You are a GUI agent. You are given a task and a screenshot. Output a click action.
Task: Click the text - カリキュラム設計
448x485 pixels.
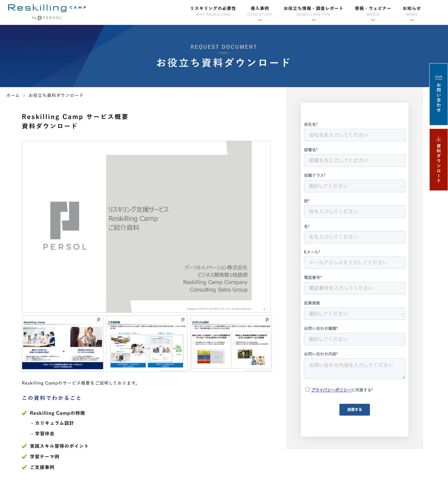(52, 423)
